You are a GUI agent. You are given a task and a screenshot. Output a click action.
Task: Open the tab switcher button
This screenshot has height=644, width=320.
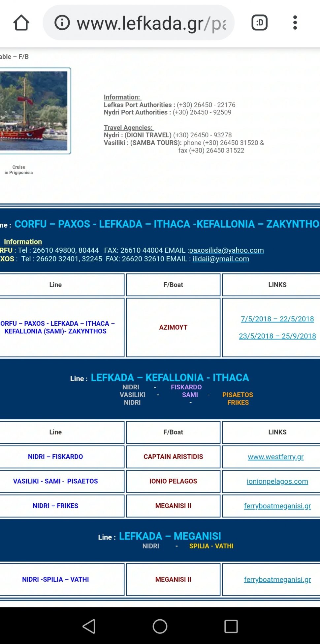click(260, 23)
